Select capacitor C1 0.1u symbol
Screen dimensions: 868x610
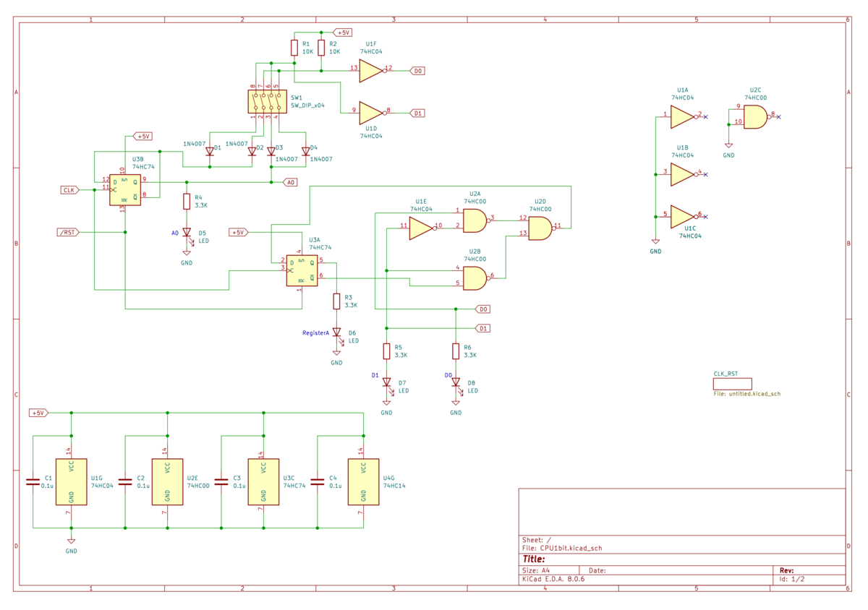[x=33, y=481]
